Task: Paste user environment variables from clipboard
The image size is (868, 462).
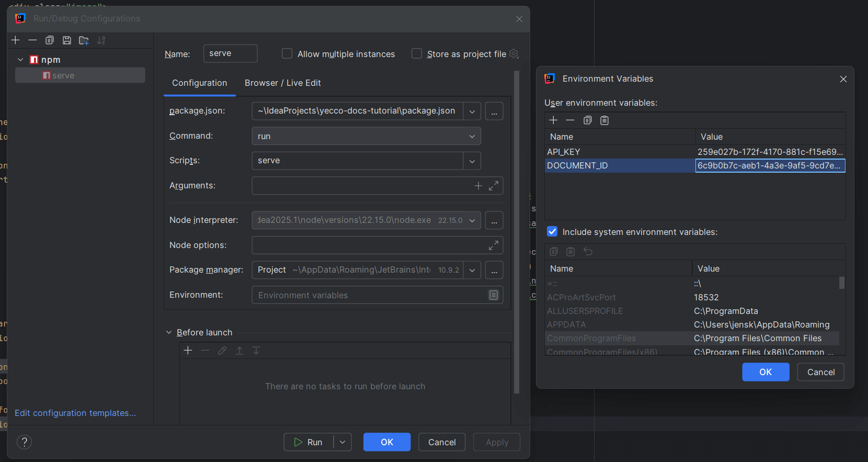Action: click(x=604, y=120)
